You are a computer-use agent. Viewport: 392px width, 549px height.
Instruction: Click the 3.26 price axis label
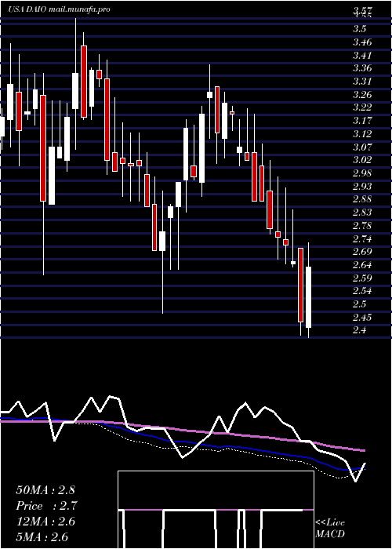[x=362, y=94]
